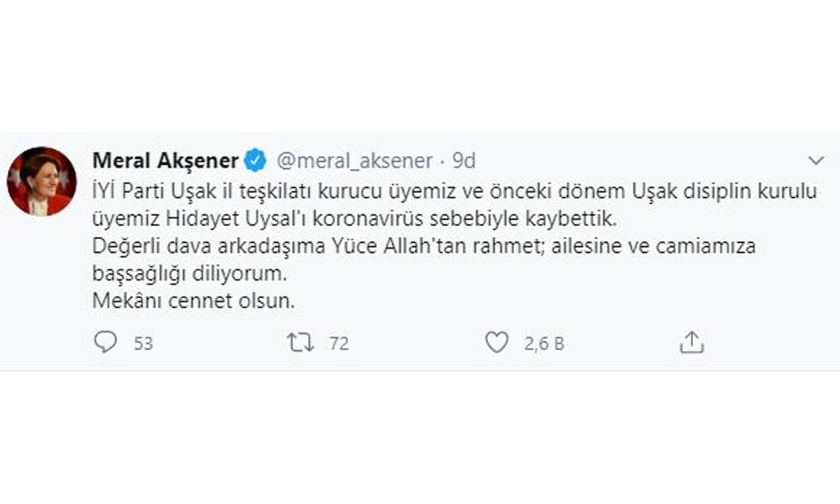This screenshot has height=504, width=840.
Task: Click the Meral Akşener display name
Action: click(x=165, y=160)
